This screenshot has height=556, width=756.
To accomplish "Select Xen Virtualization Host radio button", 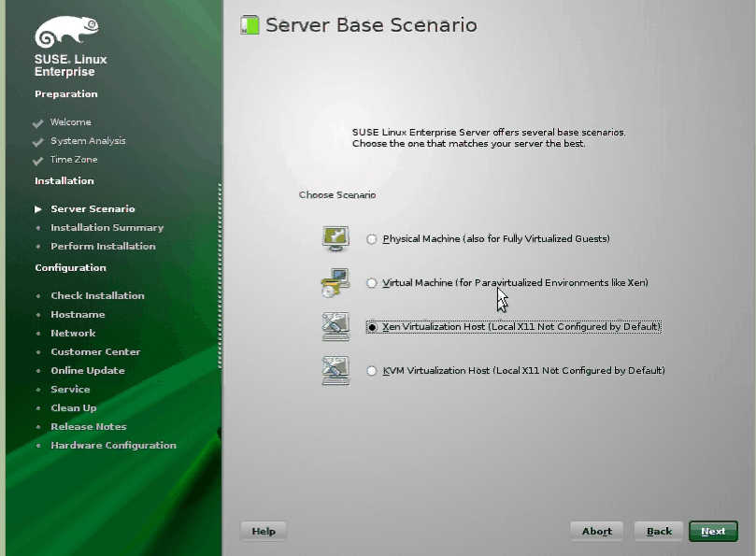I will tap(372, 327).
